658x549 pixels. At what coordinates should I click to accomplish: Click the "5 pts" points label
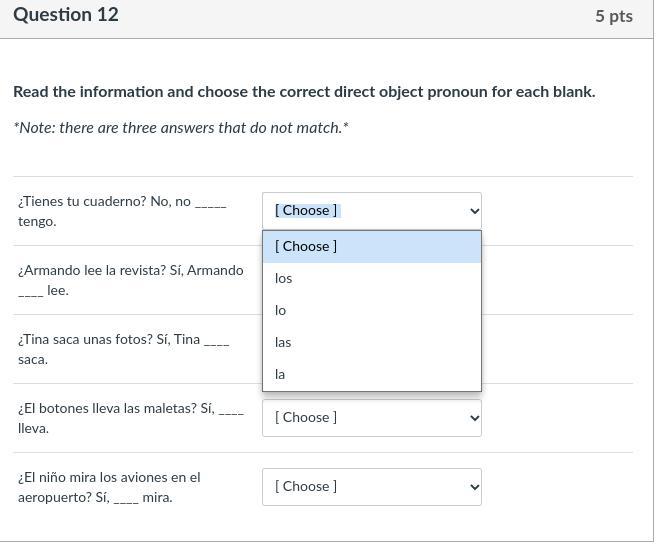(x=613, y=16)
